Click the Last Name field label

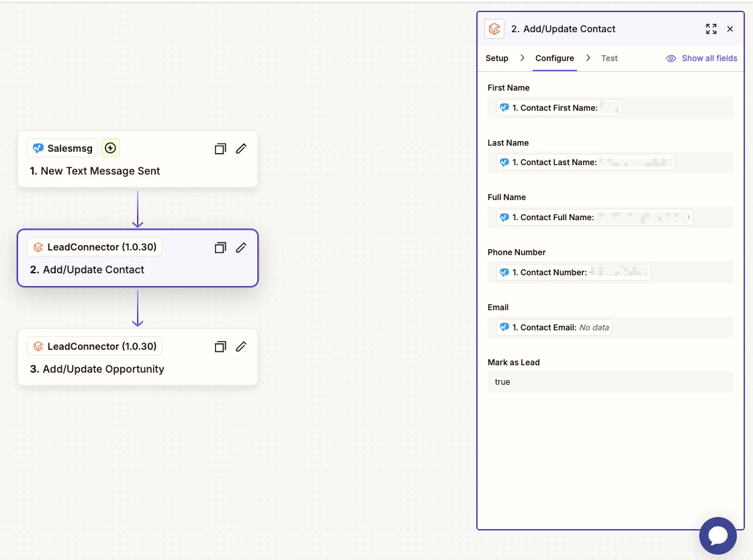508,143
